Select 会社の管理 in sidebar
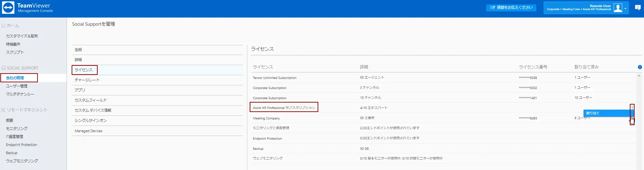 tap(15, 78)
